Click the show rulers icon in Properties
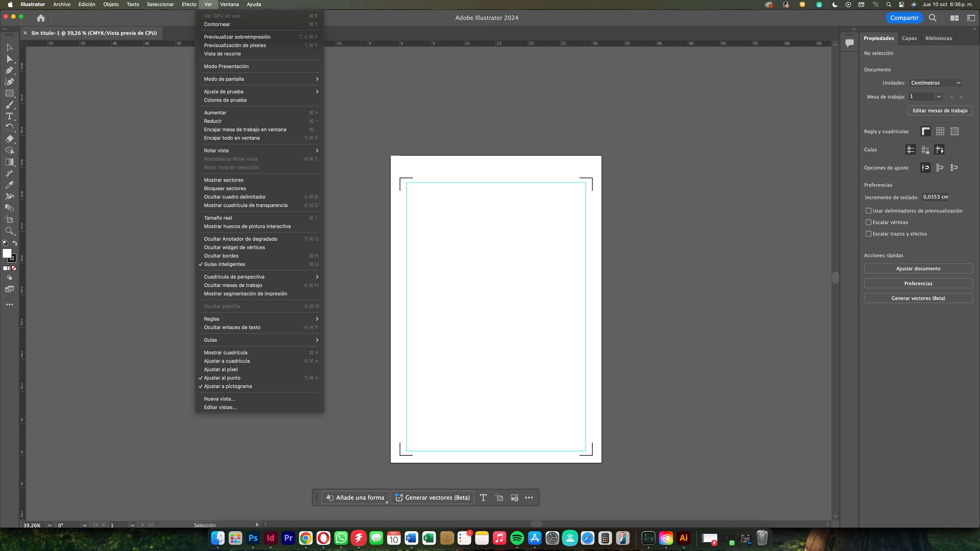Viewport: 980px width, 551px height. [925, 131]
